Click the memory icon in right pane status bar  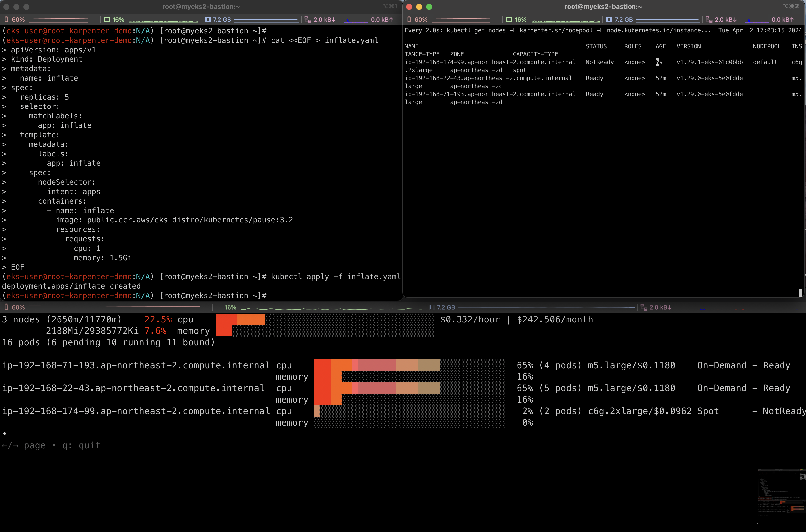point(609,19)
